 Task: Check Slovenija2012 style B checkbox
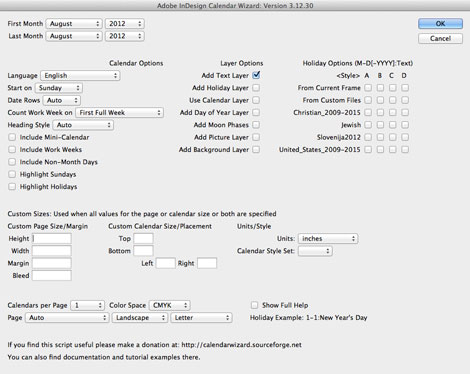pyautogui.click(x=380, y=137)
